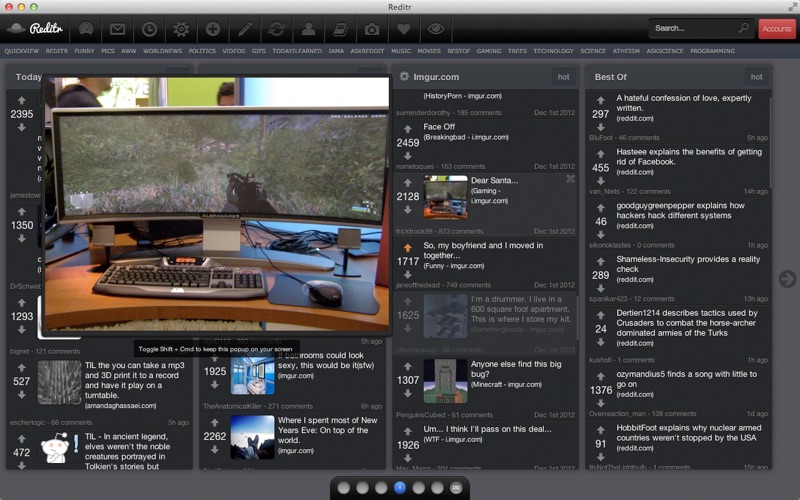Viewport: 800px width, 500px height.
Task: Open Anyone else find this big bug link
Action: 516,369
